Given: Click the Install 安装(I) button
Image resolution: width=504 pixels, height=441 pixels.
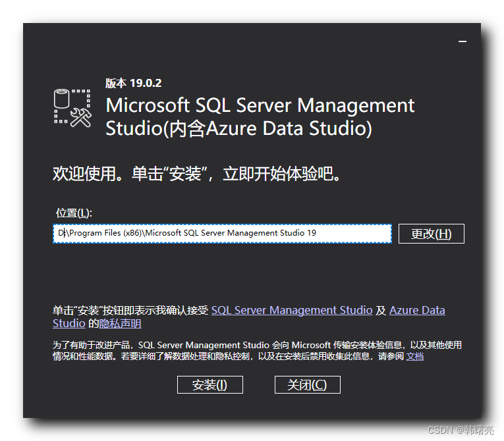Looking at the screenshot, I should (x=210, y=384).
